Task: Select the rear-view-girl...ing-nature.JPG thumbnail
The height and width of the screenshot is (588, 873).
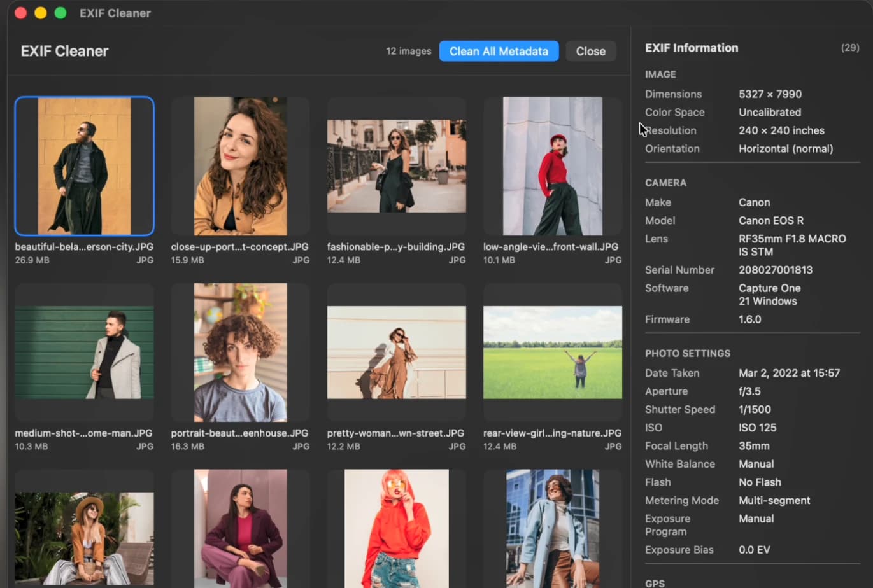Action: coord(552,353)
